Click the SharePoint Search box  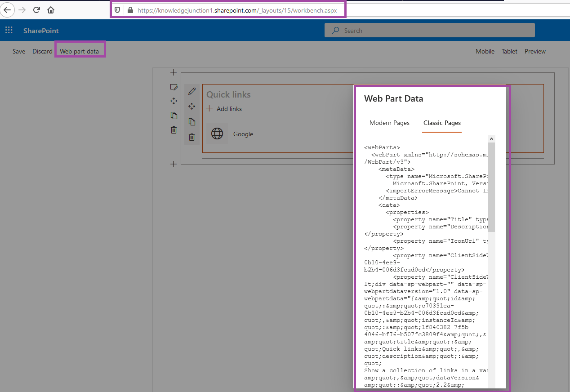point(430,31)
